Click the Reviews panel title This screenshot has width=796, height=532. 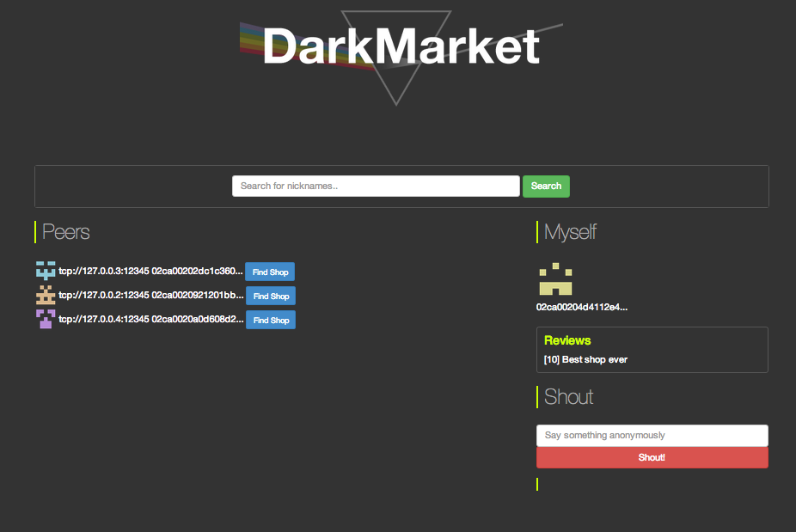pos(566,340)
